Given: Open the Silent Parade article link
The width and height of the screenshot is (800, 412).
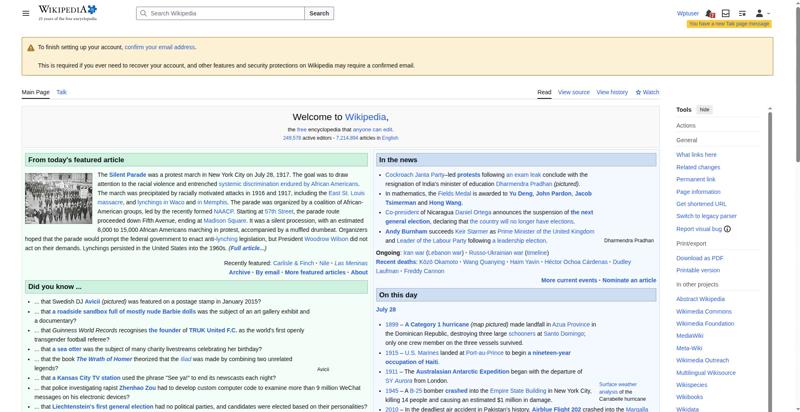Looking at the screenshot, I should coord(128,175).
